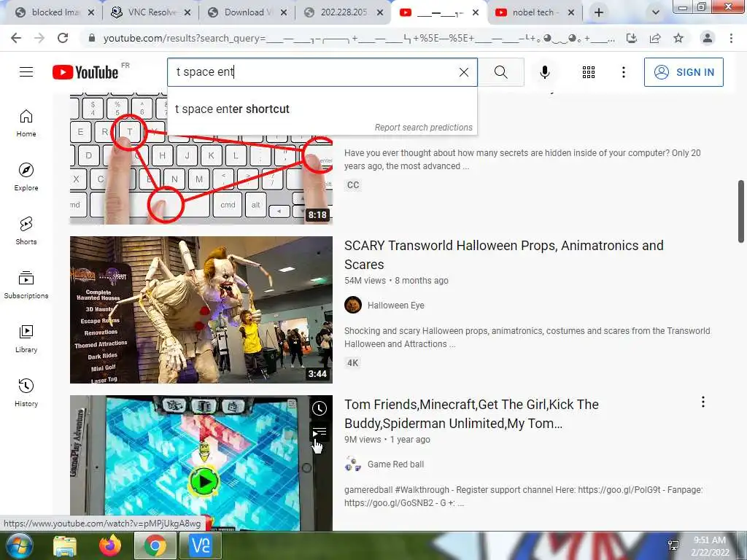Bookmark this page with the star icon
The image size is (747, 560).
pyautogui.click(x=678, y=38)
